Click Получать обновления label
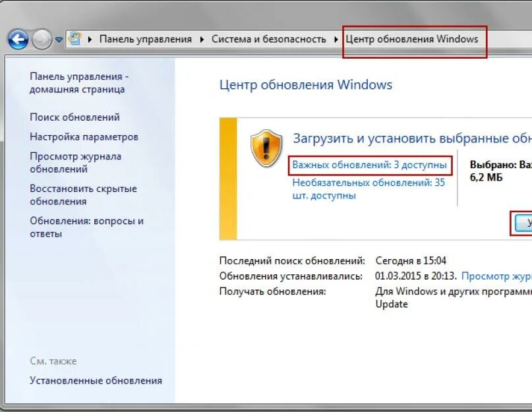Screen dimensions: 532x412 (x=272, y=291)
